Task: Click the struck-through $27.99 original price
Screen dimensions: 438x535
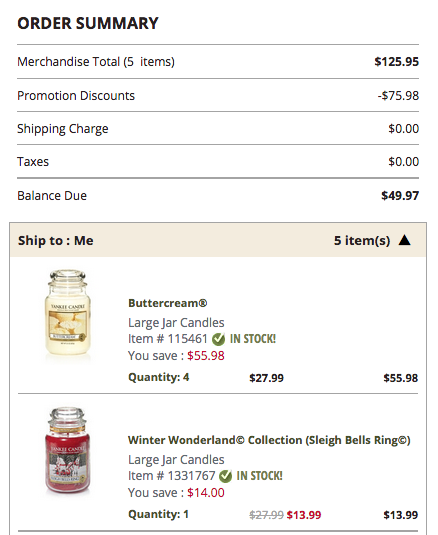Action: point(266,515)
